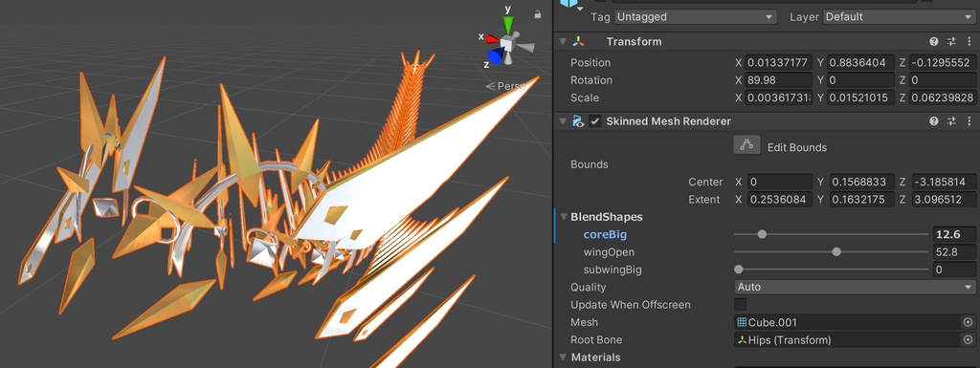Click the GameObject cube icon in Inspector header

[x=568, y=3]
